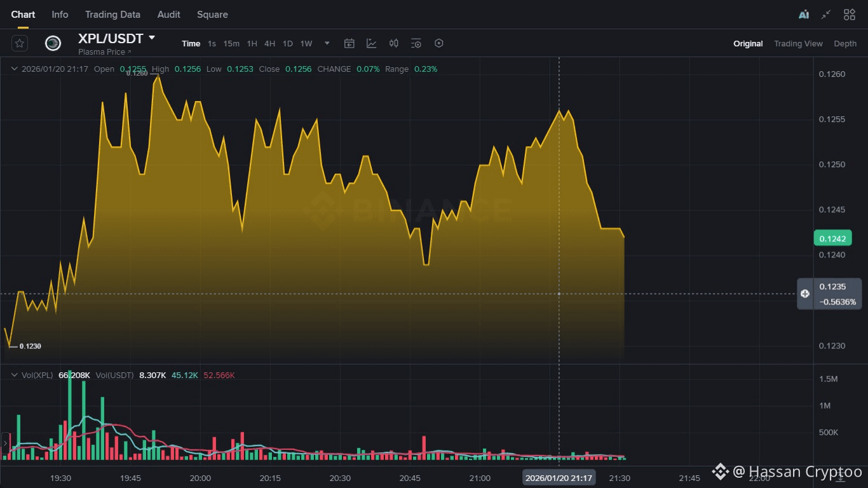Click the Vol(USDT) value 8.307K
868x488 pixels.
click(x=153, y=375)
